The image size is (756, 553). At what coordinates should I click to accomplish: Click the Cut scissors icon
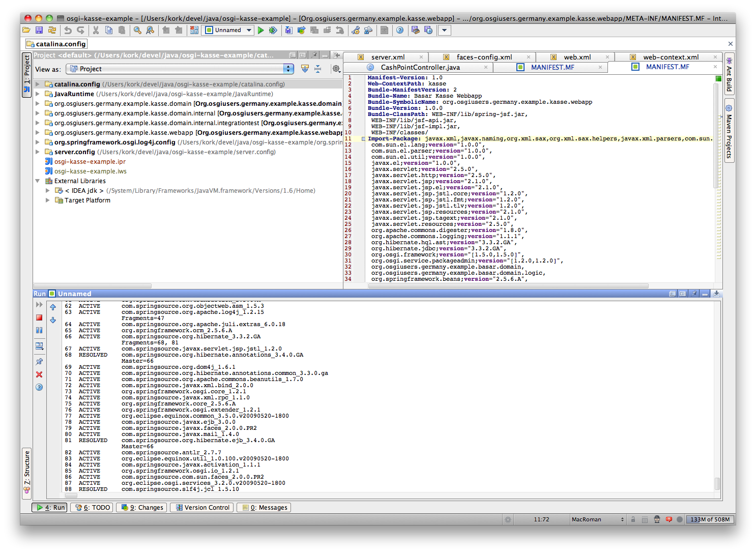[96, 31]
